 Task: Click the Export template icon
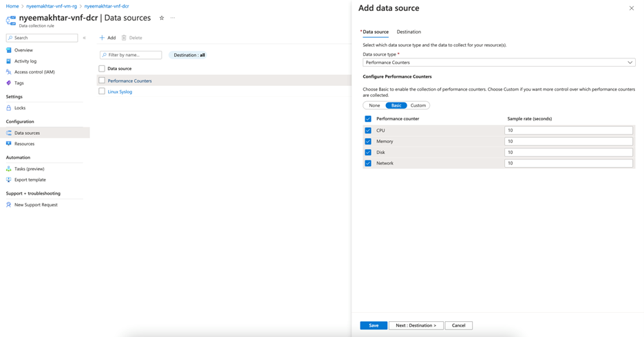click(9, 180)
